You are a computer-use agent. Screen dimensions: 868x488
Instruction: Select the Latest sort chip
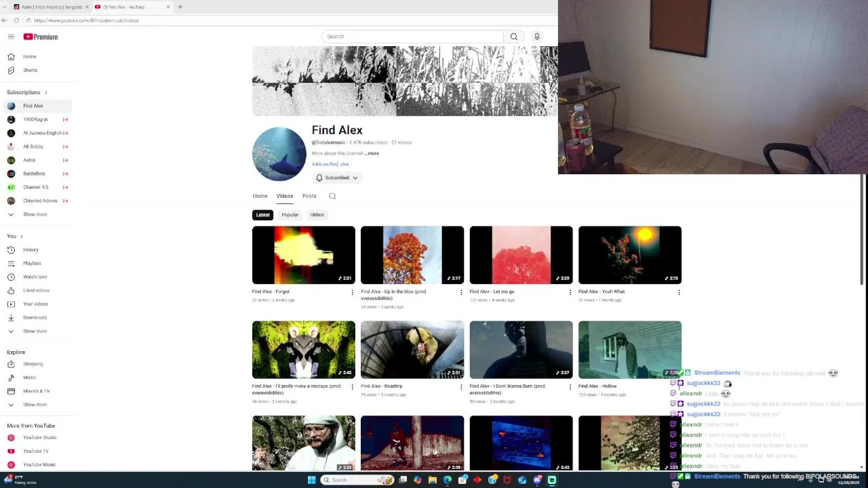262,215
